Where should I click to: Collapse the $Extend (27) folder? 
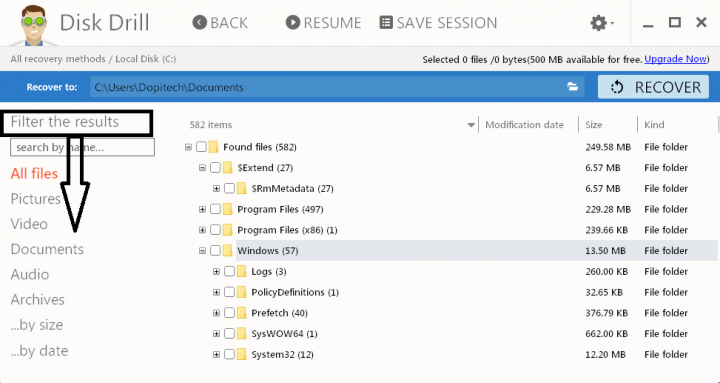tap(202, 168)
